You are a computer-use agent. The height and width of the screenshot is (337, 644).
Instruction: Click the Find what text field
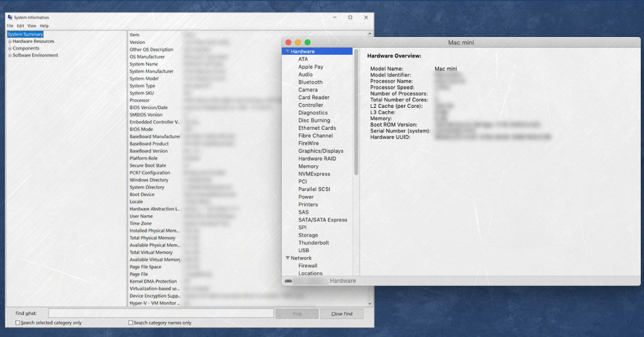161,313
